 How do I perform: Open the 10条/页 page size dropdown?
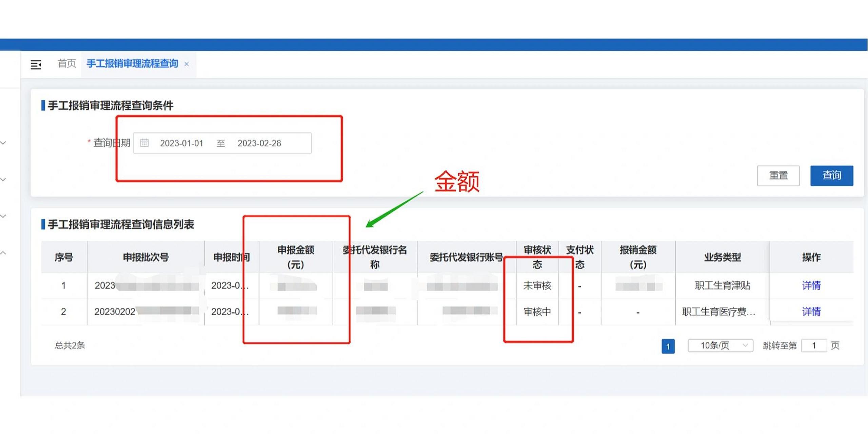pos(720,346)
